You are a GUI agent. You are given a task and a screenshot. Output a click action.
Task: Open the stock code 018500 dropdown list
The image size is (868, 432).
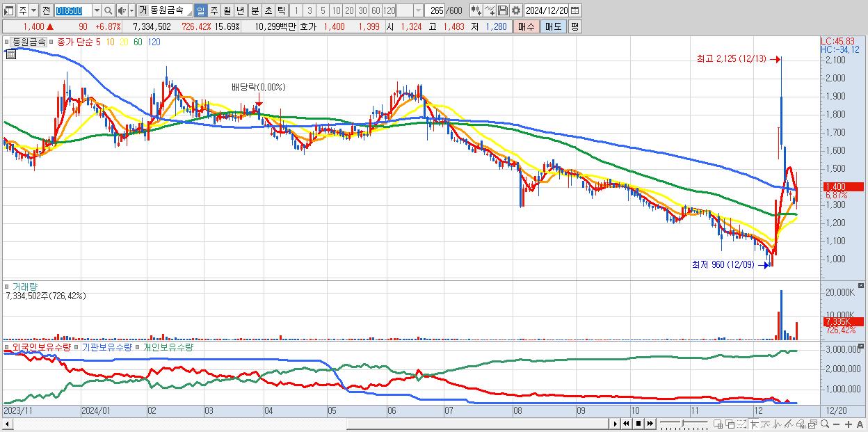click(x=97, y=10)
